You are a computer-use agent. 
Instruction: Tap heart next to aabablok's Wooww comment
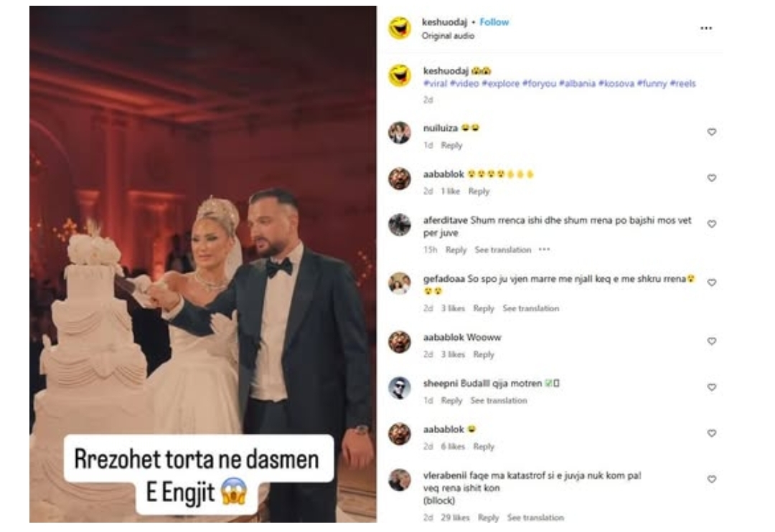[711, 341]
